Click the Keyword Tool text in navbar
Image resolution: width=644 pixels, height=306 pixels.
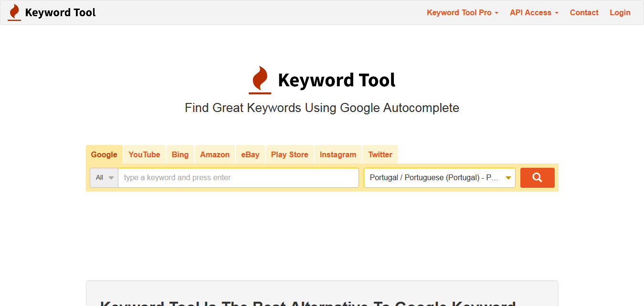(60, 12)
